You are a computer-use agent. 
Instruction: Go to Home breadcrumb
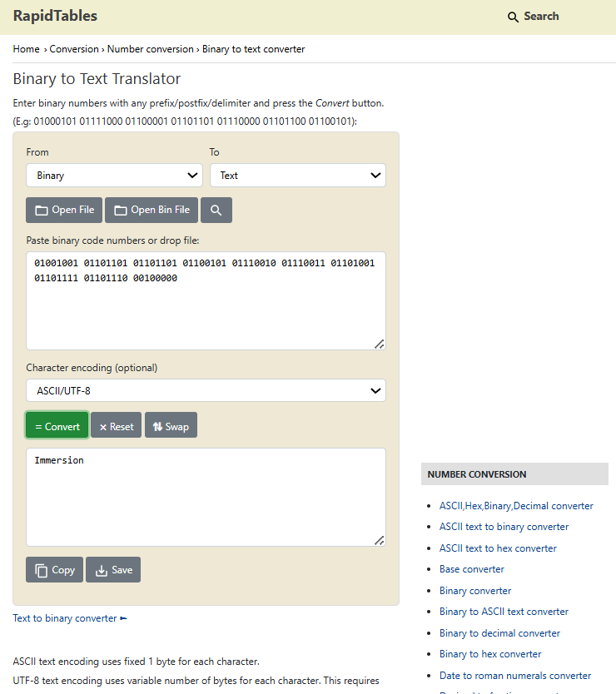coord(26,49)
